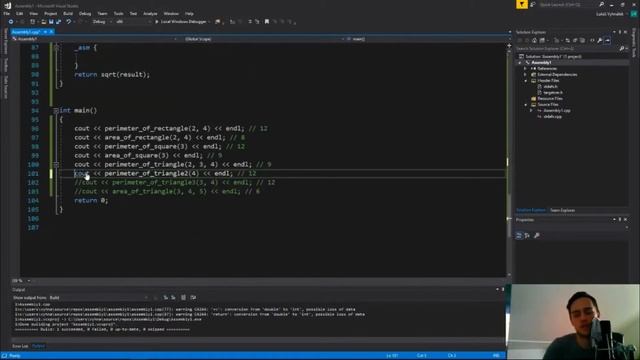Select the Resource Files folder
The image size is (640, 360).
pyautogui.click(x=549, y=98)
